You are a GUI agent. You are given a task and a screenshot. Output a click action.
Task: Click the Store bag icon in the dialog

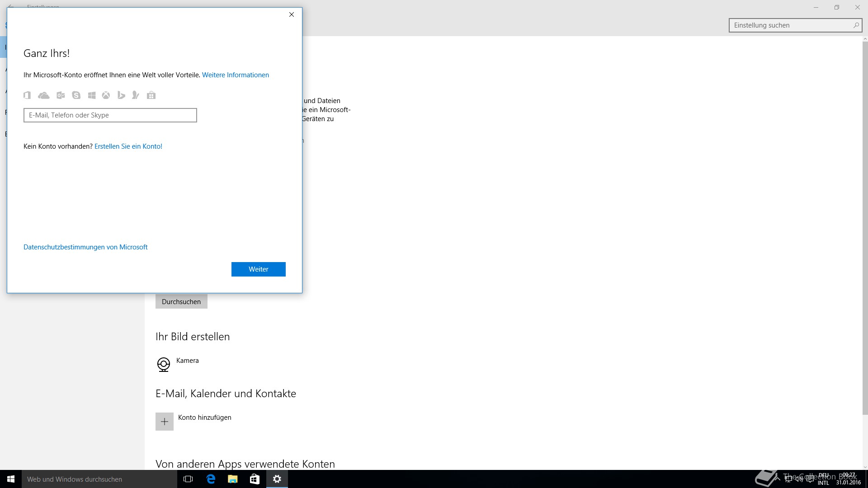151,95
